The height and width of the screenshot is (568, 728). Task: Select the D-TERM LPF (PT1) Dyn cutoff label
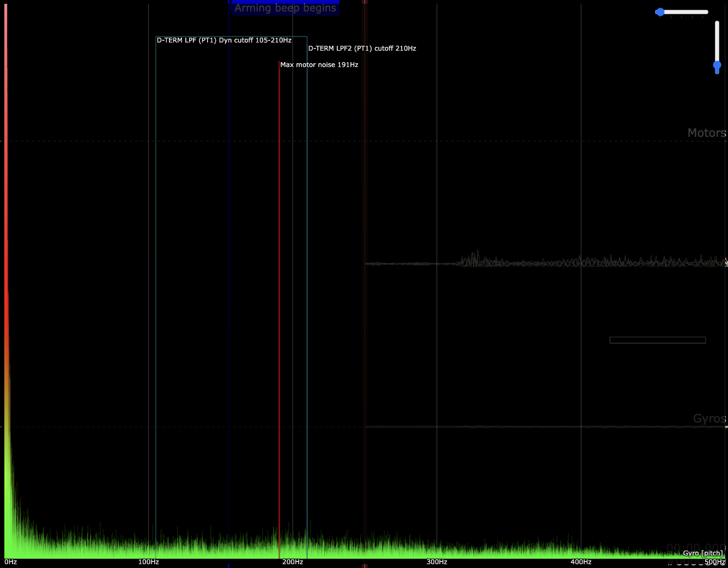pos(224,40)
